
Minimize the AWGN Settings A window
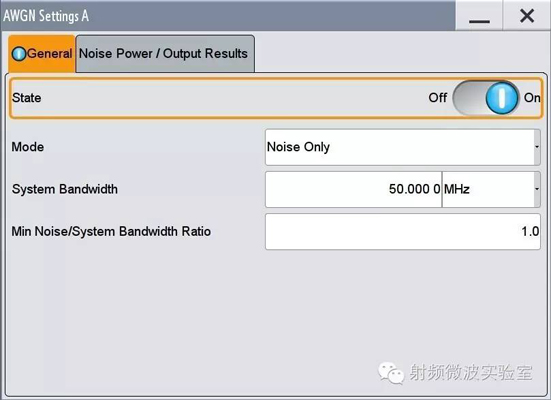coord(479,16)
